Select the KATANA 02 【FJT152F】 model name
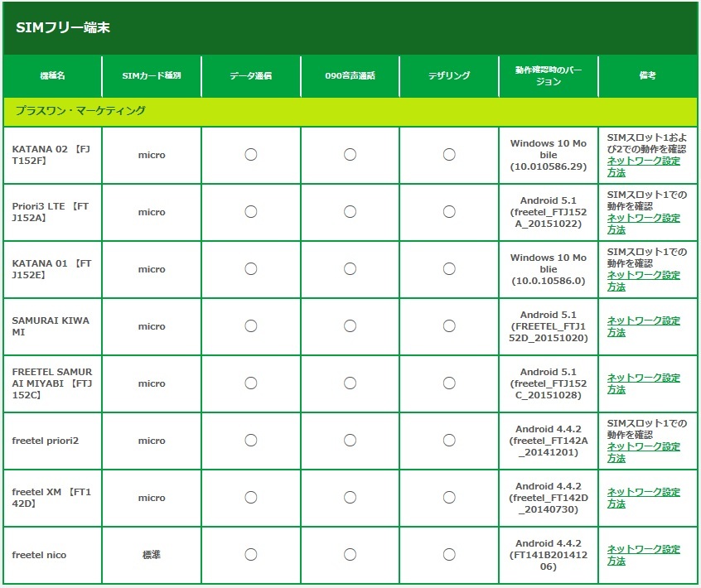 tap(51, 155)
